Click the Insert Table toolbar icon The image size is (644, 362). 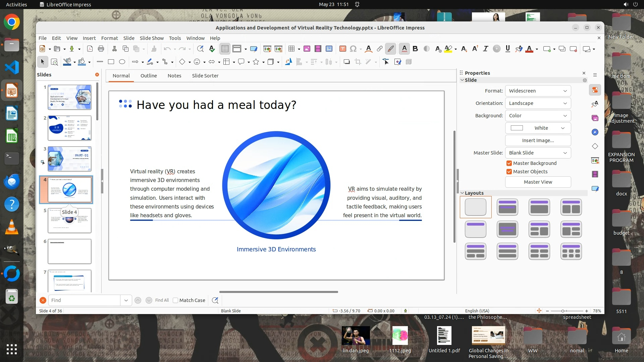tap(291, 49)
